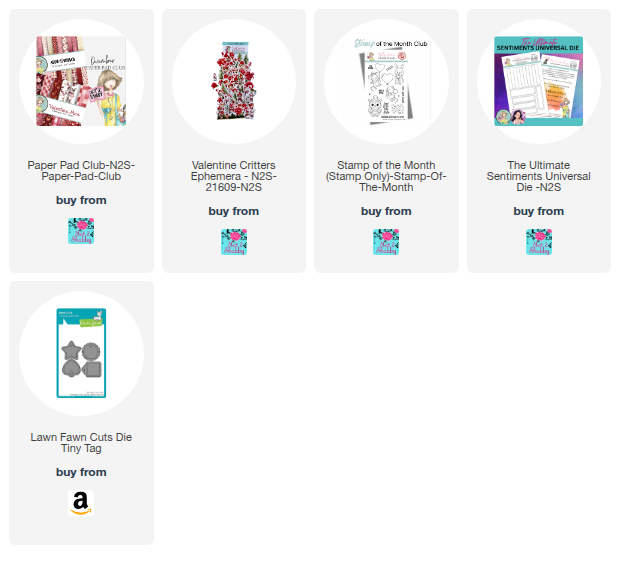Click 'buy from' text under Paper Pad Club

click(x=81, y=200)
